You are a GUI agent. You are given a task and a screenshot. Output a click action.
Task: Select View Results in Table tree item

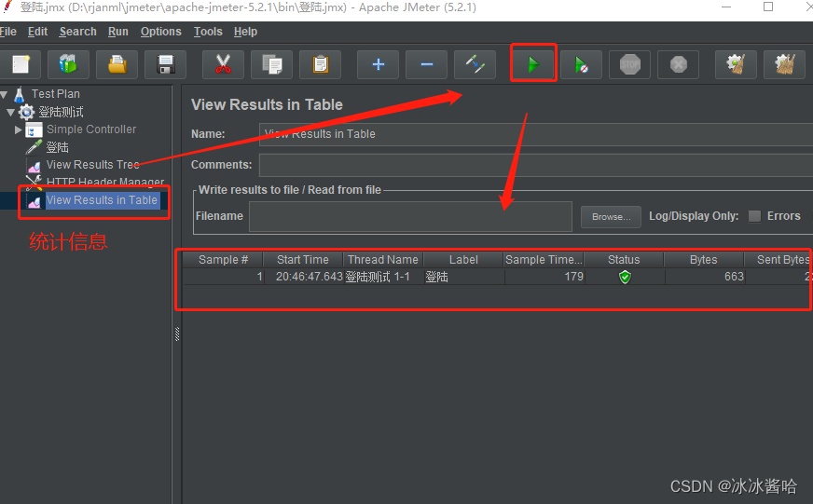pyautogui.click(x=102, y=200)
